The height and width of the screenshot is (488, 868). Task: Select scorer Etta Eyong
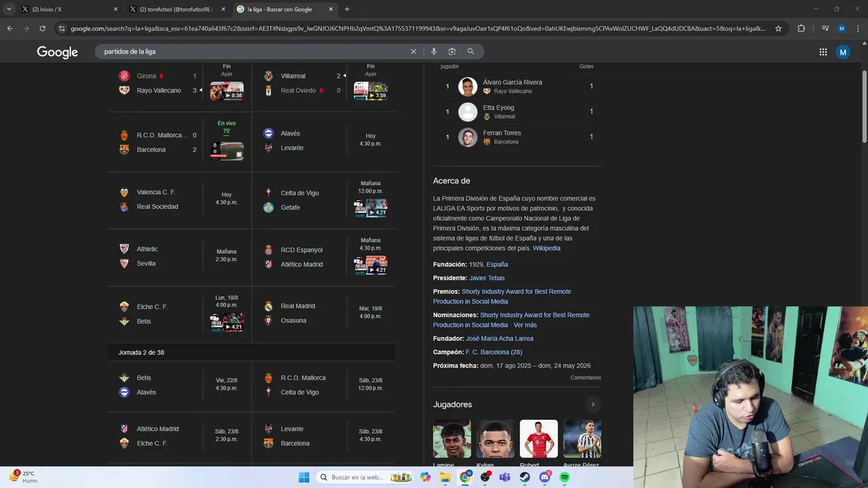[x=517, y=112]
